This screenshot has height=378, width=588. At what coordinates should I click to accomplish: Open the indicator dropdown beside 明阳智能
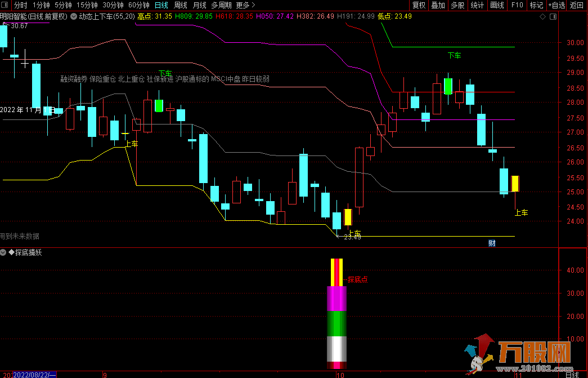pyautogui.click(x=74, y=16)
